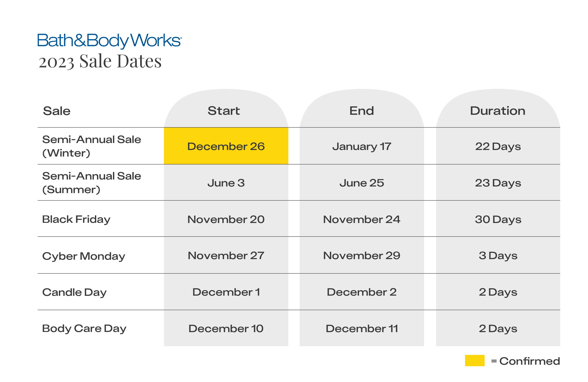Click the End column header

(361, 111)
